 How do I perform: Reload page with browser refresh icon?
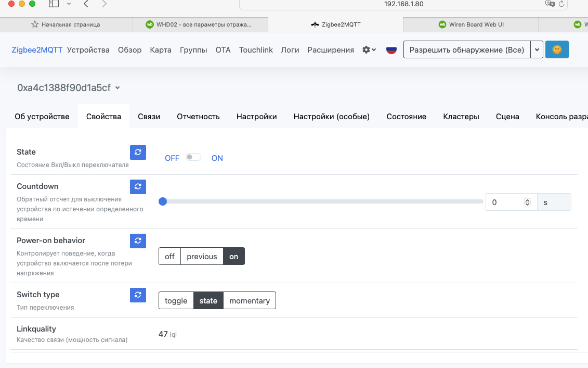(561, 4)
